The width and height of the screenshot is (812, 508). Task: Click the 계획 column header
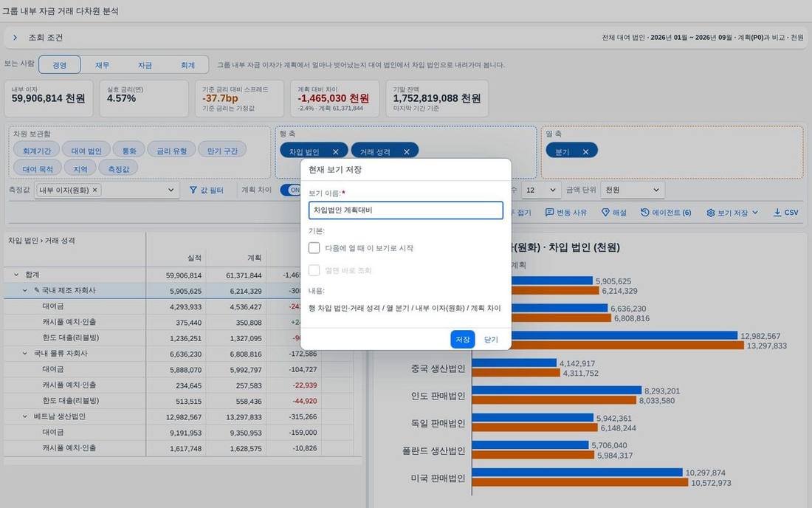coord(254,258)
